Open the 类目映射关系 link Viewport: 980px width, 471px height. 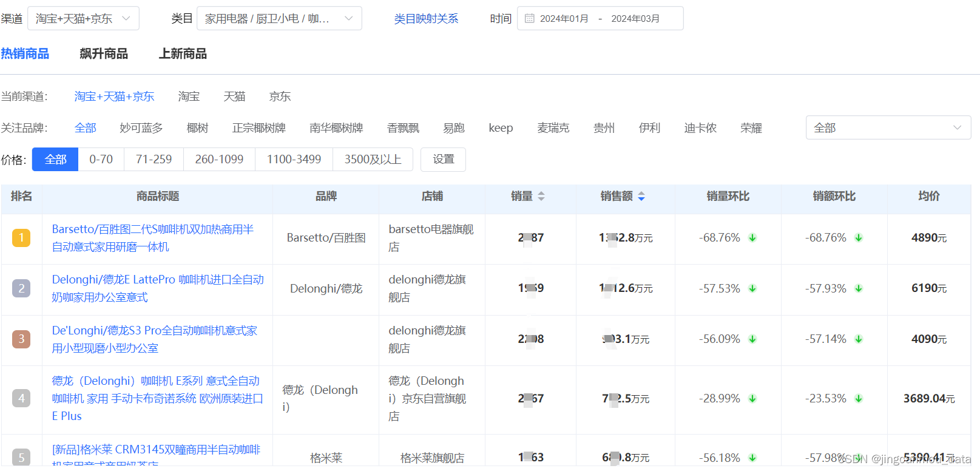426,19
